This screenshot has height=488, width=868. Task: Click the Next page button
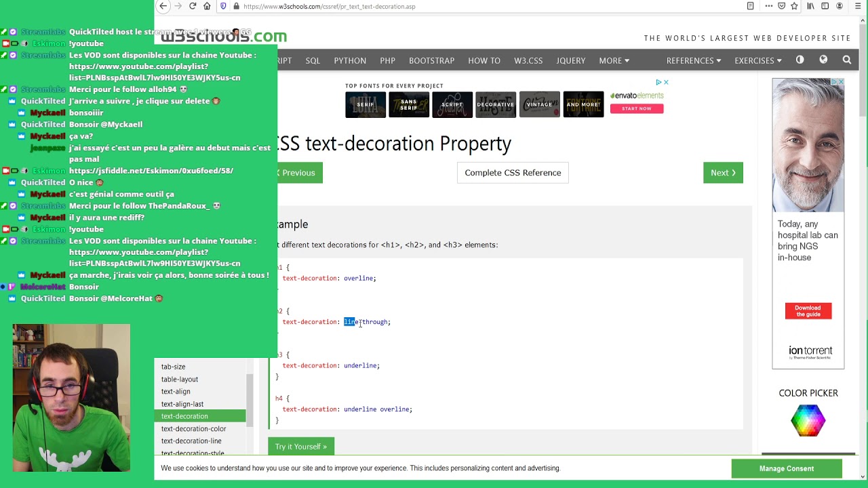[723, 173]
